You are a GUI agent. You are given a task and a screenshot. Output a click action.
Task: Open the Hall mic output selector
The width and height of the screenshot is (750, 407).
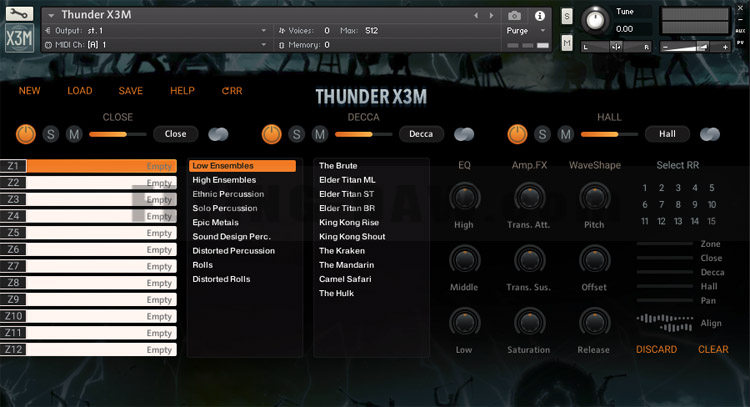667,134
